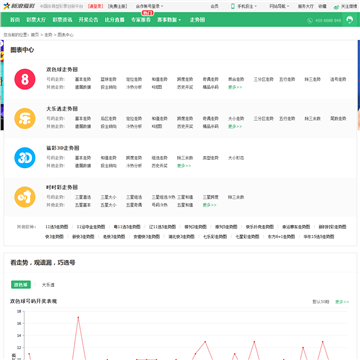
Task: Open 大小走势 under 大乐透走势图
Action: point(236,119)
